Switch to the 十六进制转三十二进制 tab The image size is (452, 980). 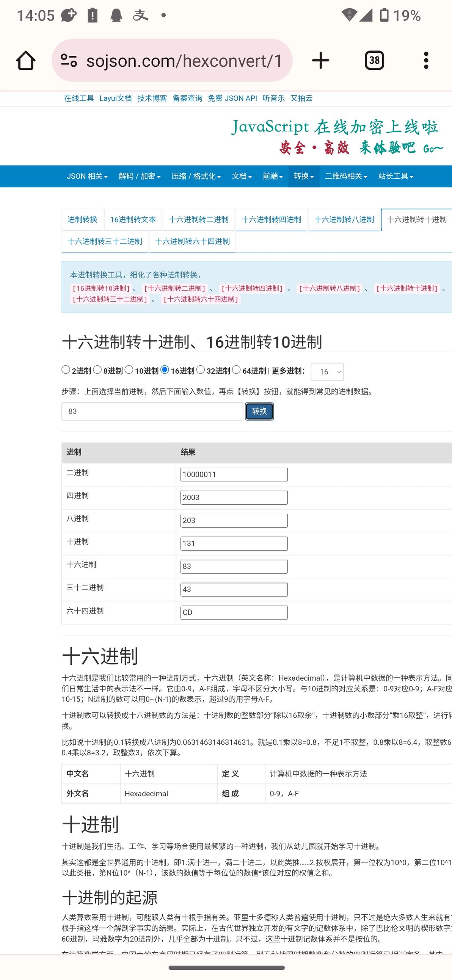[x=105, y=242]
